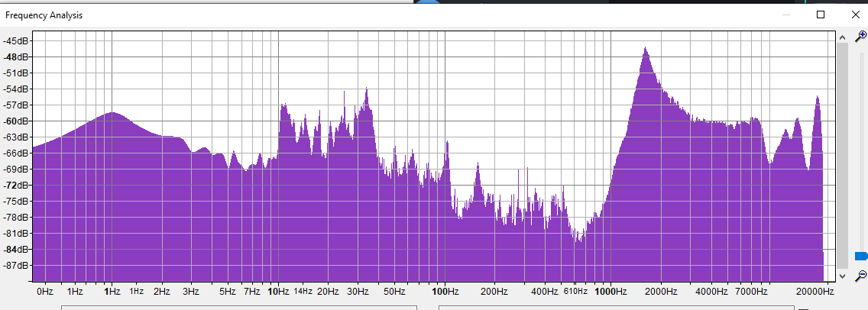
Task: Click the -66dB axis label
Action: point(17,153)
